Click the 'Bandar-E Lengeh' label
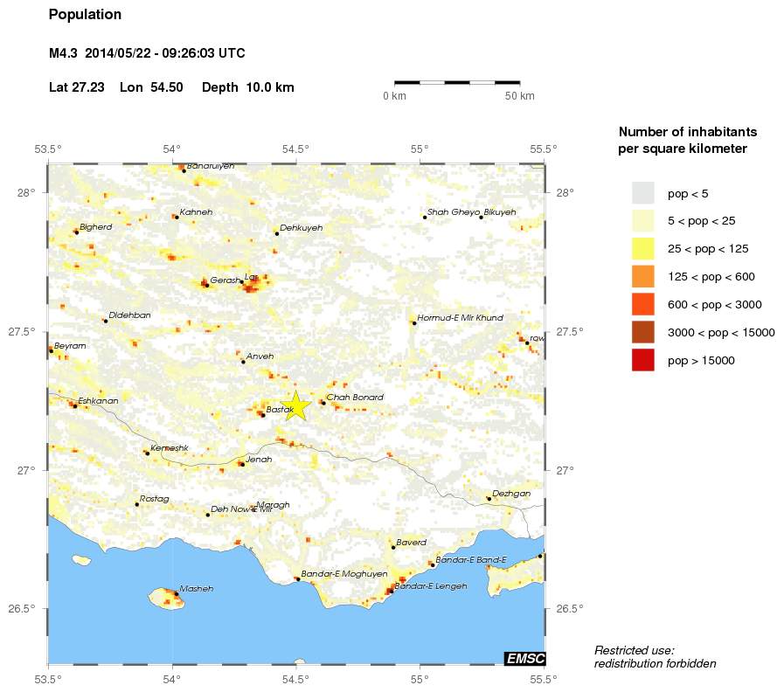784x692 pixels. click(x=431, y=586)
